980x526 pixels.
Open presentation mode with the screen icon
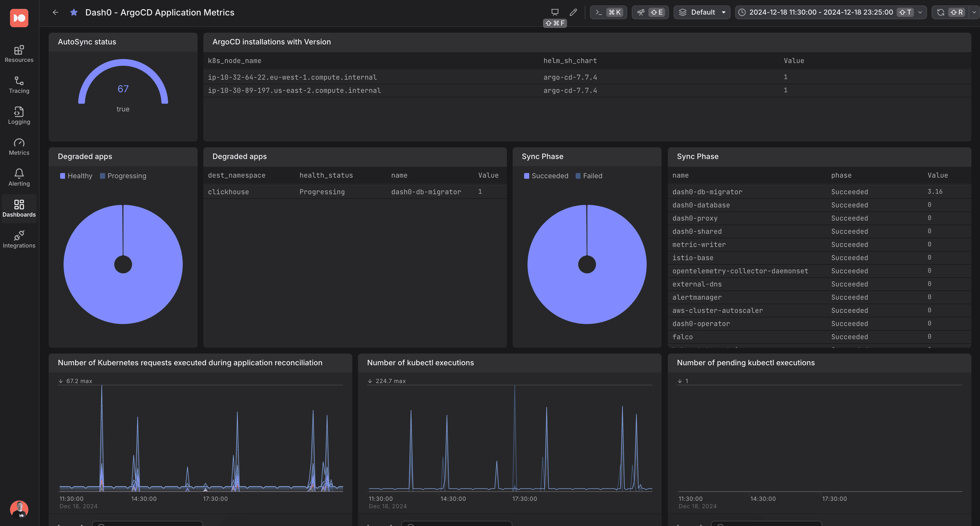coord(555,12)
